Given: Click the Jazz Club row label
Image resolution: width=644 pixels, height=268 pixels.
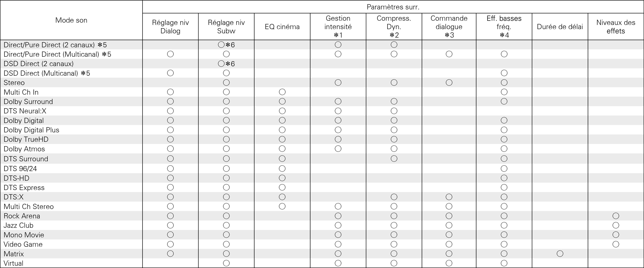Looking at the screenshot, I should click(19, 225).
